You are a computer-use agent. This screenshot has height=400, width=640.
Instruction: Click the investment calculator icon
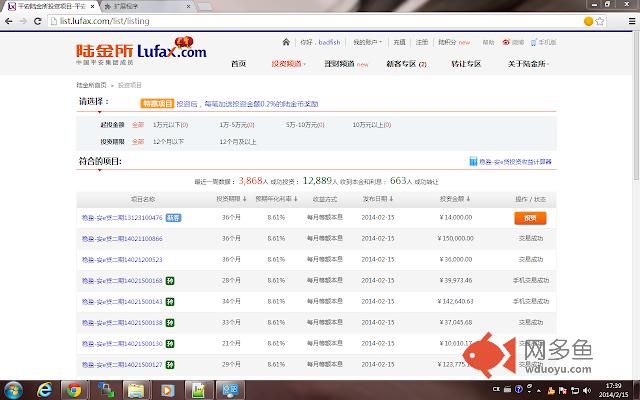[x=472, y=161]
